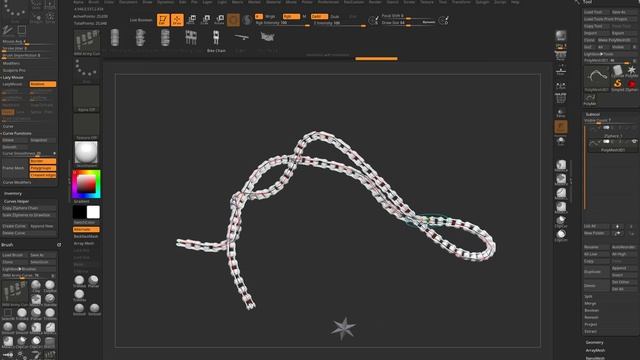Select the red ZSphere tool icon
640x360 pixels.
pyautogui.click(x=632, y=84)
